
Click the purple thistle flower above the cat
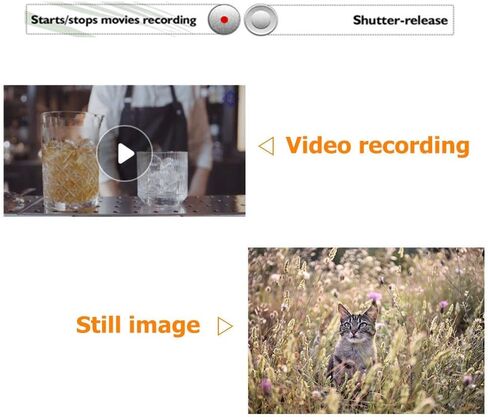375,296
